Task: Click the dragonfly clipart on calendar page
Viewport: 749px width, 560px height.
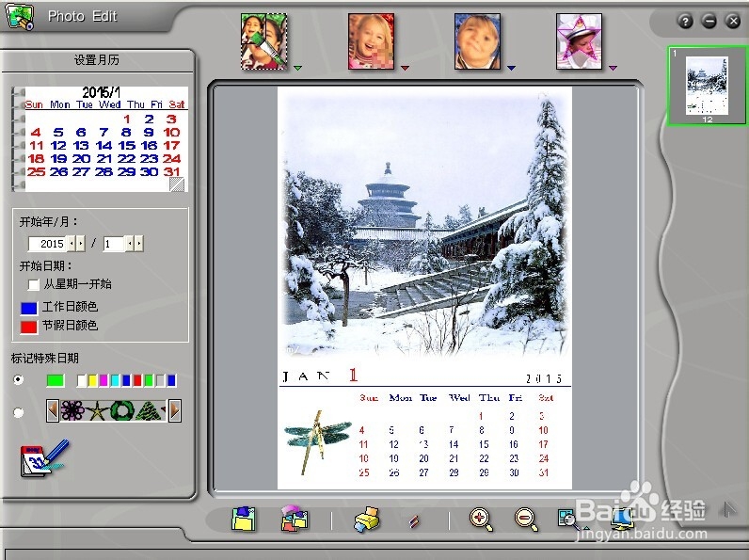Action: click(x=318, y=441)
